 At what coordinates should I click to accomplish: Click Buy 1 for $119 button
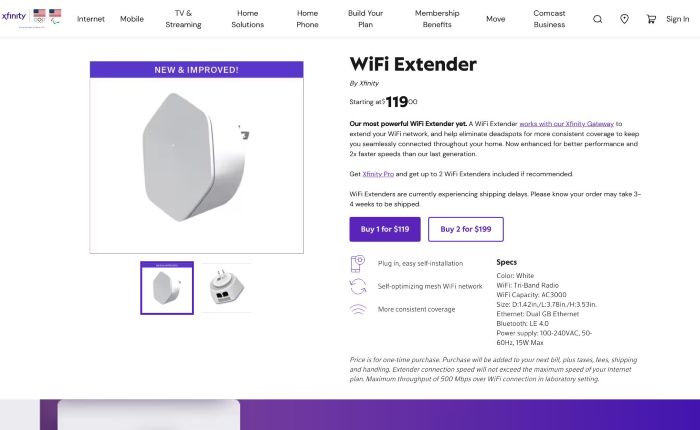pos(385,229)
